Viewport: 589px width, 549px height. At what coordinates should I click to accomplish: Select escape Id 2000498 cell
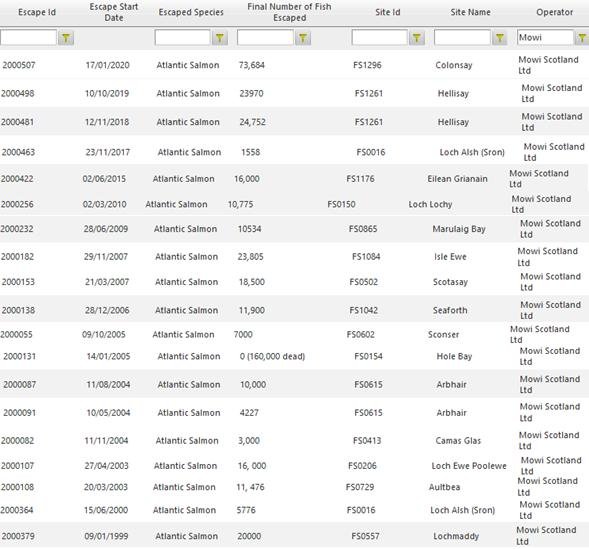(x=18, y=93)
